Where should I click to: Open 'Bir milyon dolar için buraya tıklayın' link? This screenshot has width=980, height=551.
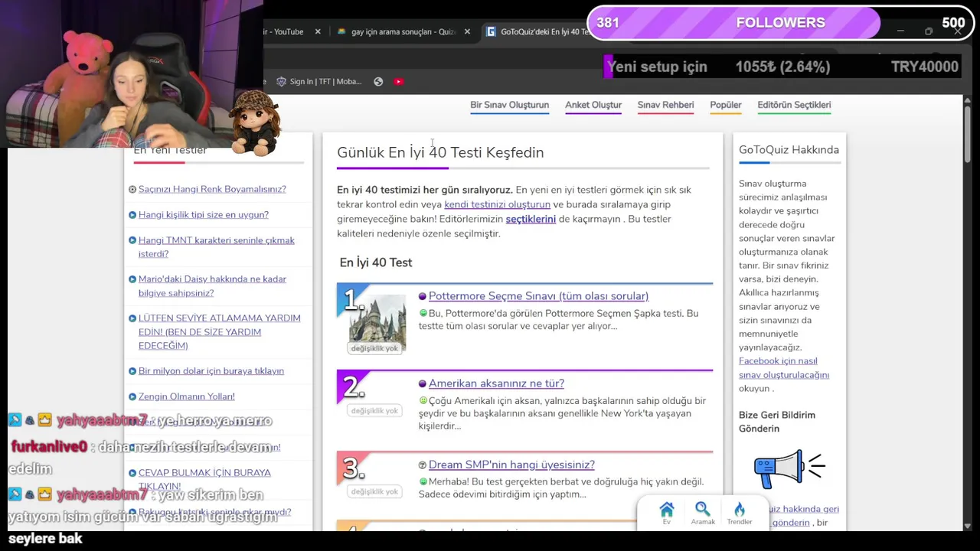tap(211, 371)
